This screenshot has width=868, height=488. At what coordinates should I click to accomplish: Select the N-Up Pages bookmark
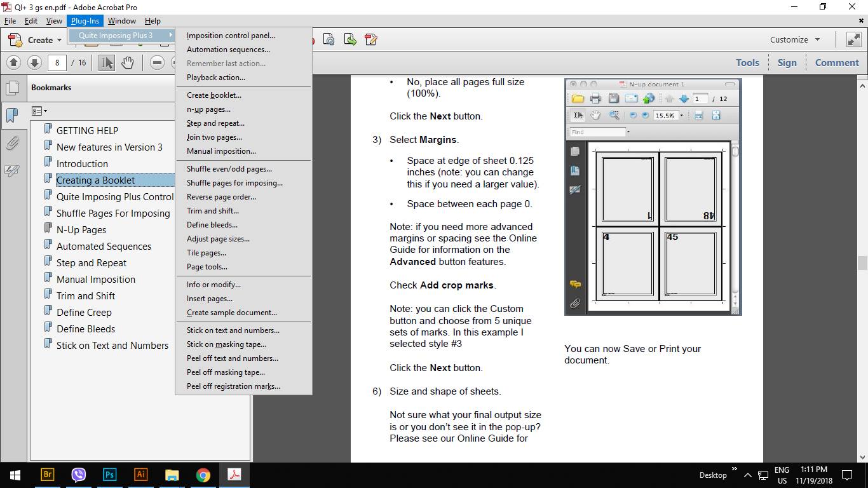81,229
